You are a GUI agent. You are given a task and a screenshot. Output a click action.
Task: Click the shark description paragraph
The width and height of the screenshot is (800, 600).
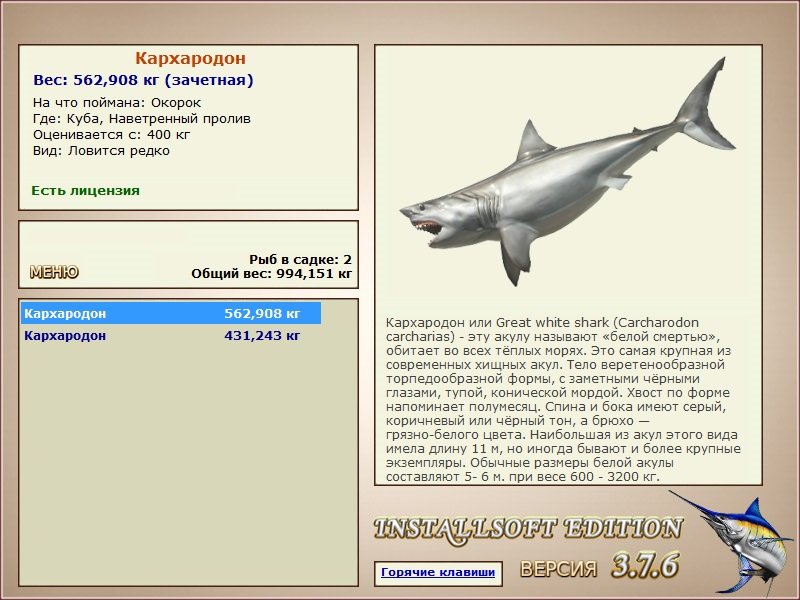(x=563, y=399)
